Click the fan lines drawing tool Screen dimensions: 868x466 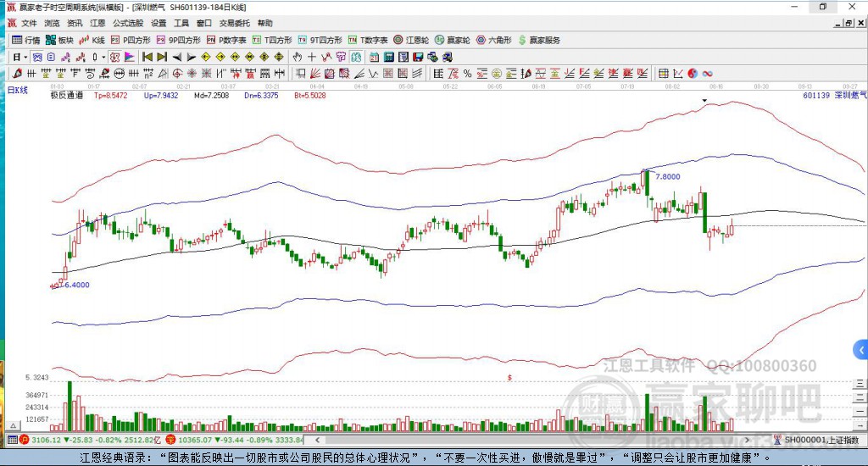point(315,74)
